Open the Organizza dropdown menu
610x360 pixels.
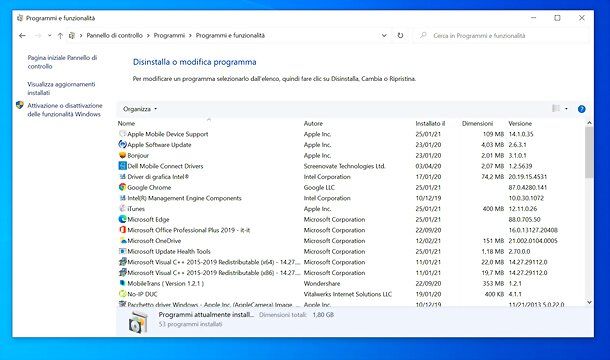[140, 109]
